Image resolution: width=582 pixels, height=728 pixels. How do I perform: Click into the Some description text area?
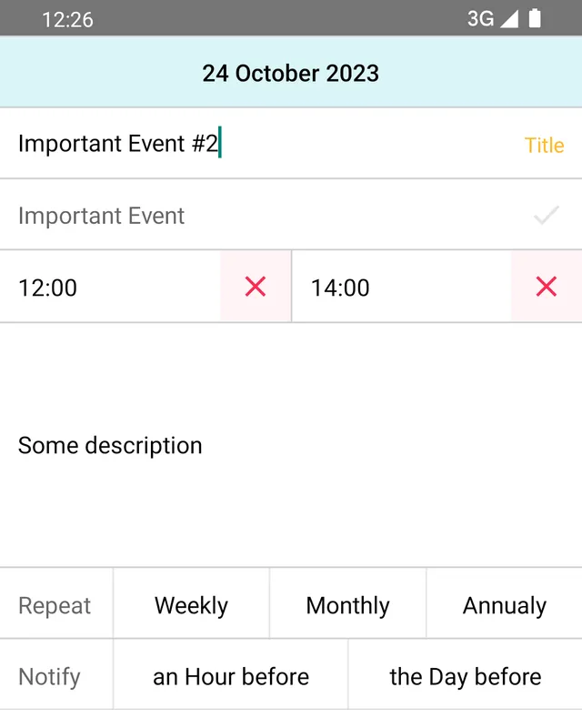coord(291,445)
